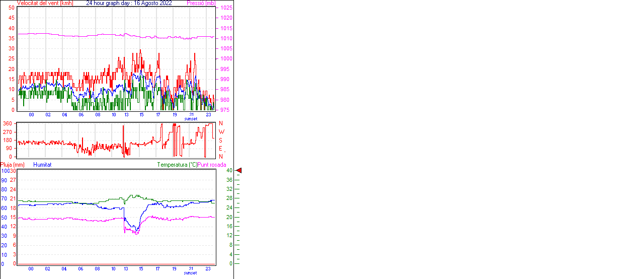
Task: Click the sunset marker under the wind graph
Action: 191,119
